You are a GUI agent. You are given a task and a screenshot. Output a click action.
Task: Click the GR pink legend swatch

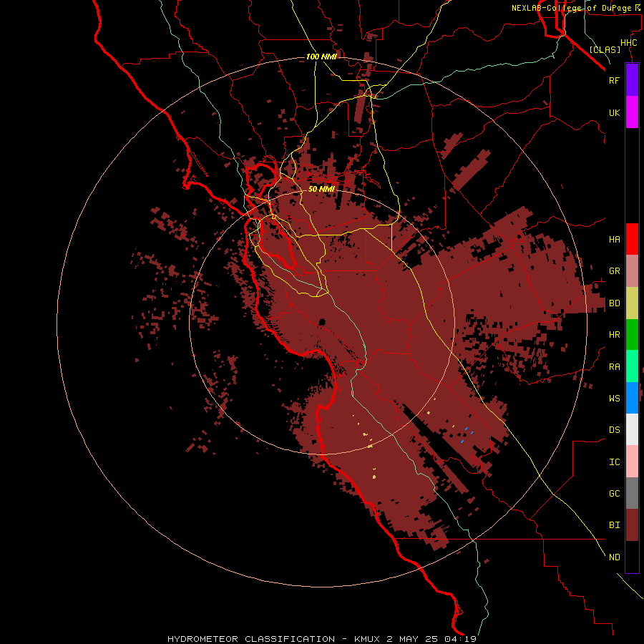632,271
